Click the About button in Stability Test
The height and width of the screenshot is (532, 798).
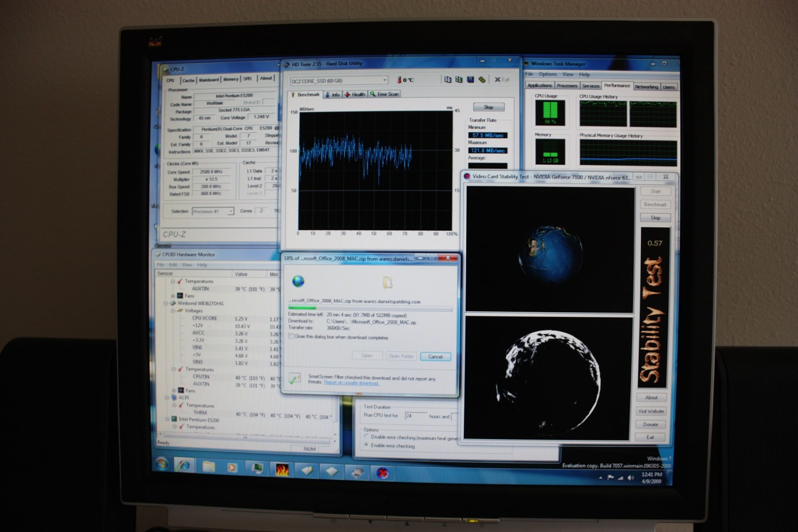click(x=651, y=398)
